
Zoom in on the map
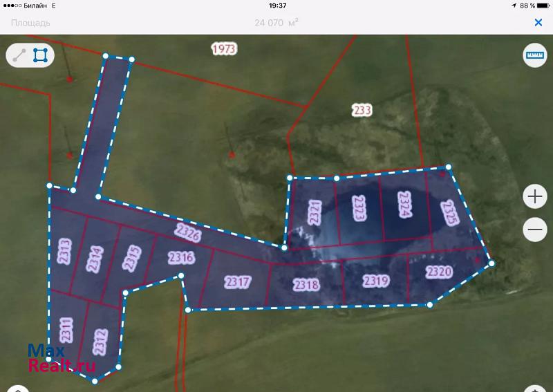pos(535,197)
